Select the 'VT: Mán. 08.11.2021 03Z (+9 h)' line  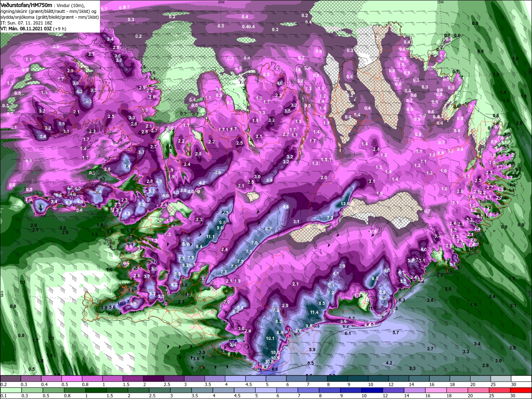coord(33,29)
